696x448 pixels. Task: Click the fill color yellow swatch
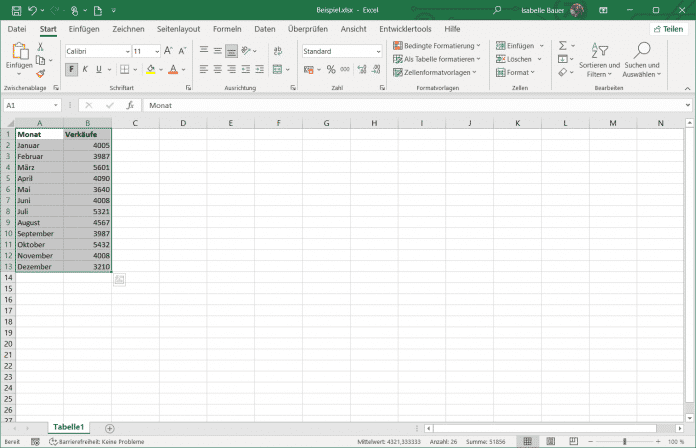[150, 69]
